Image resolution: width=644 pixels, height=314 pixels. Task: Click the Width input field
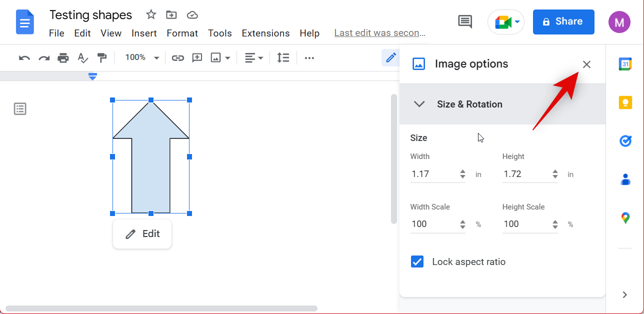pyautogui.click(x=433, y=174)
